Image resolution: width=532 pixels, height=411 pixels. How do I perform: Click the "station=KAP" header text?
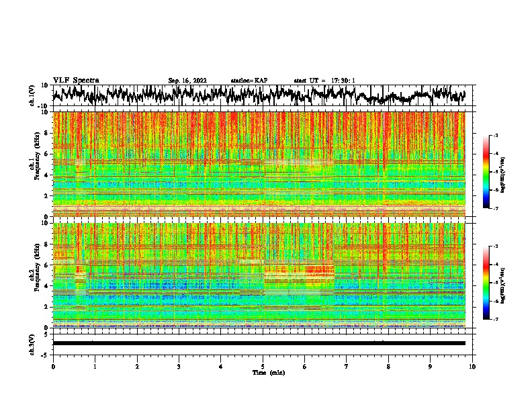pos(249,81)
